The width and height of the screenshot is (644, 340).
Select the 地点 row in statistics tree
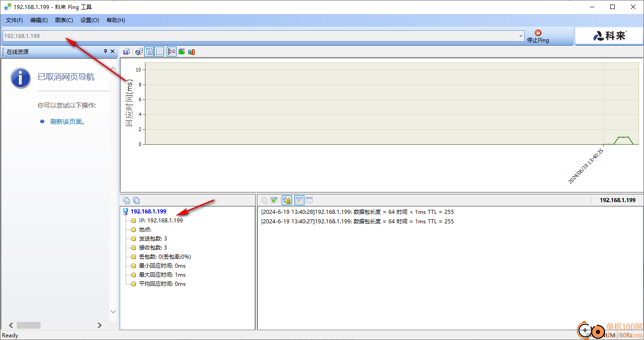[x=145, y=230]
